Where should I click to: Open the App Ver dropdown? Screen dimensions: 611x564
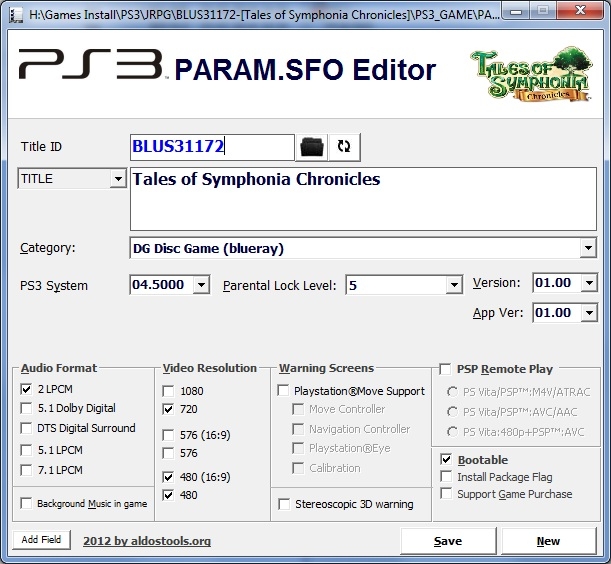point(589,313)
